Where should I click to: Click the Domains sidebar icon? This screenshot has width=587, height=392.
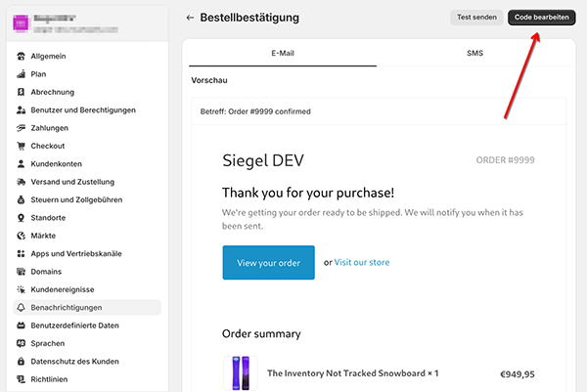point(22,272)
